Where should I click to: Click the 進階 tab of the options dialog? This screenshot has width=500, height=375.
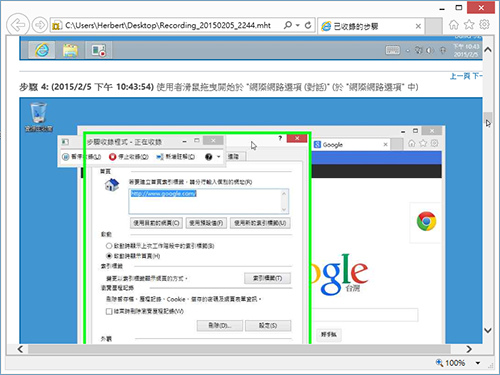click(x=236, y=157)
